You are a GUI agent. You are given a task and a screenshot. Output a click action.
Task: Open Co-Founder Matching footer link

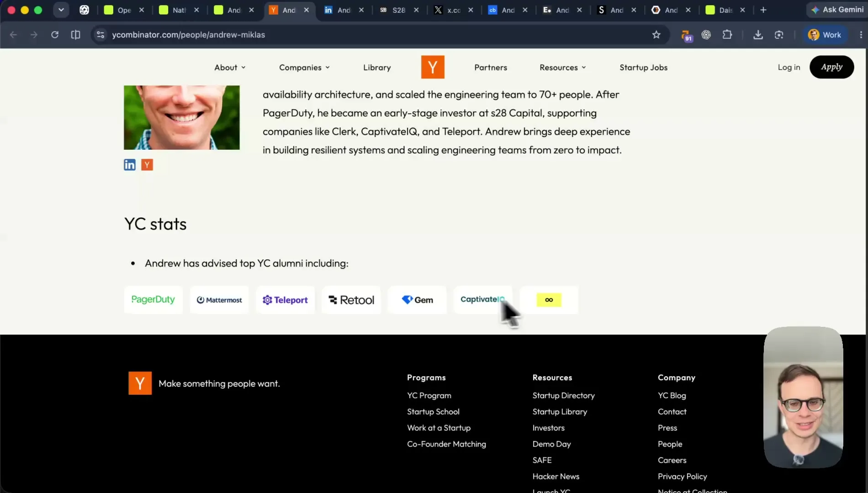tap(446, 444)
